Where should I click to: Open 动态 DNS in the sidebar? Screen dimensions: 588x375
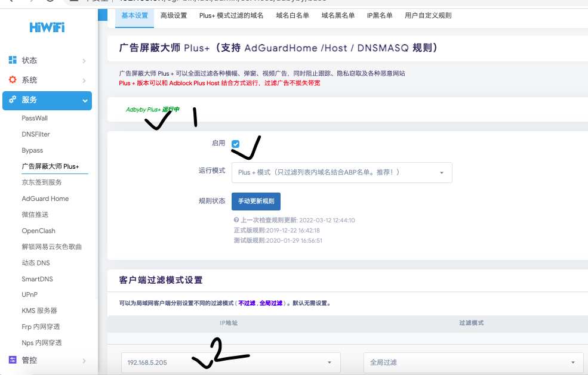(36, 263)
